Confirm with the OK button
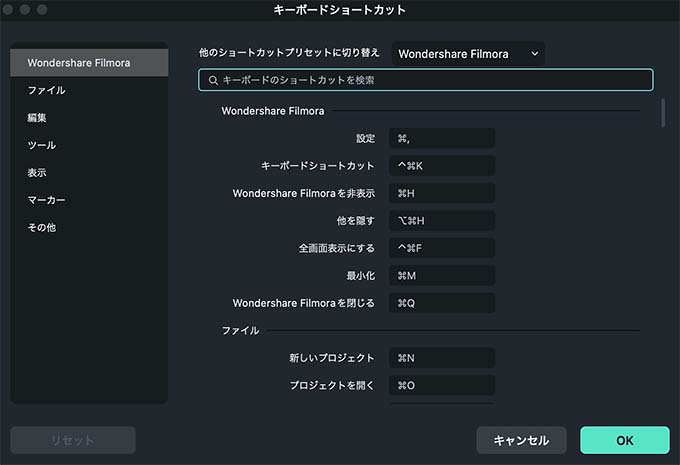The height and width of the screenshot is (465, 680). 625,440
